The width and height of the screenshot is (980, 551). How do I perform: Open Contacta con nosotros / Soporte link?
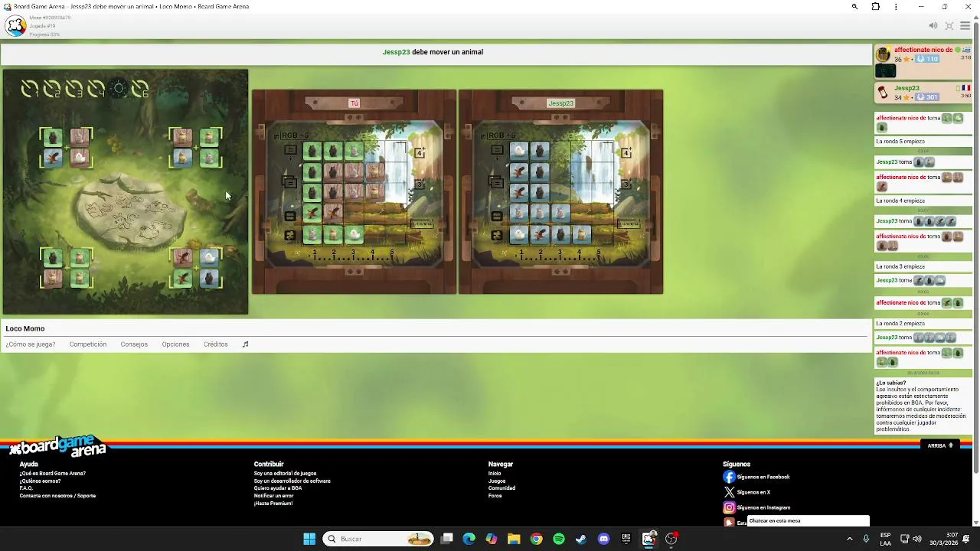(x=57, y=496)
